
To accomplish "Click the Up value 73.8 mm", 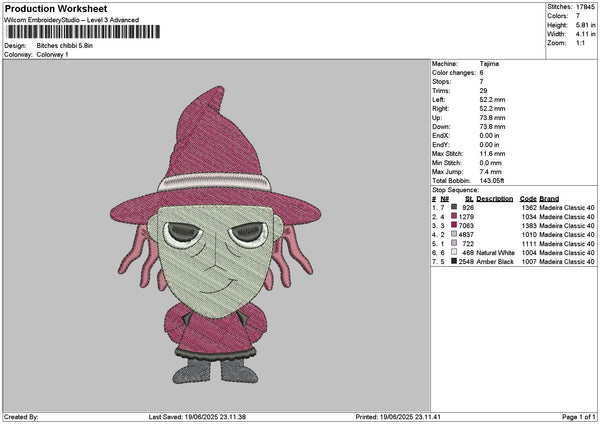I will 492,117.
